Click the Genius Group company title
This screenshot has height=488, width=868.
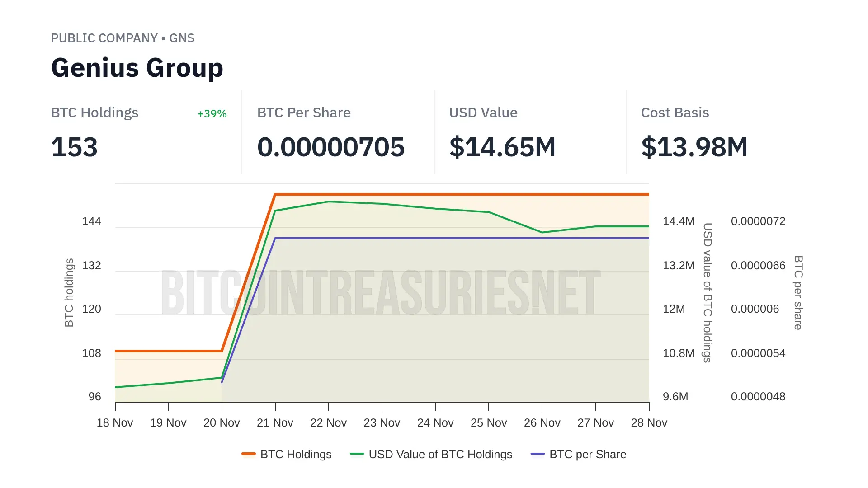pos(137,68)
